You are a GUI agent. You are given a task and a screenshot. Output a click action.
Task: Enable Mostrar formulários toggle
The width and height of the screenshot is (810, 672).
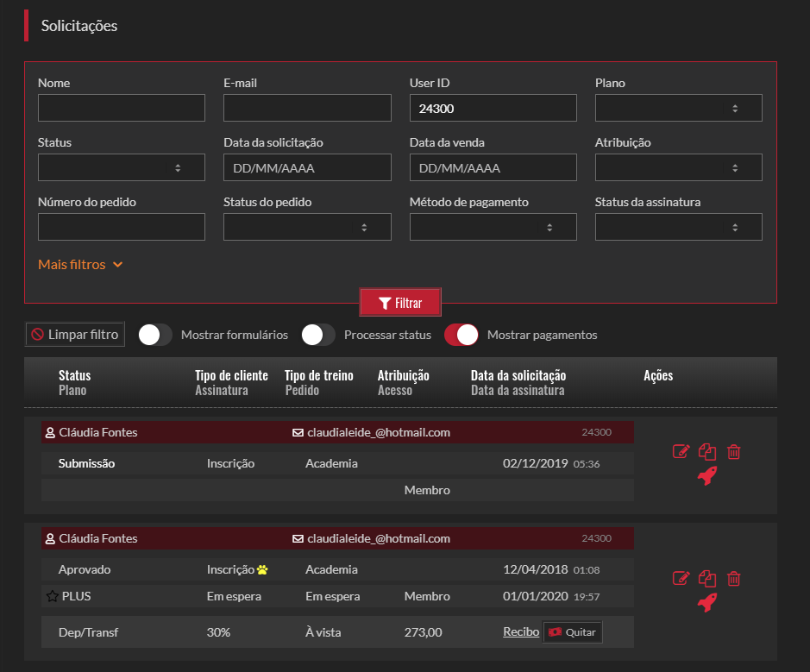click(x=155, y=335)
